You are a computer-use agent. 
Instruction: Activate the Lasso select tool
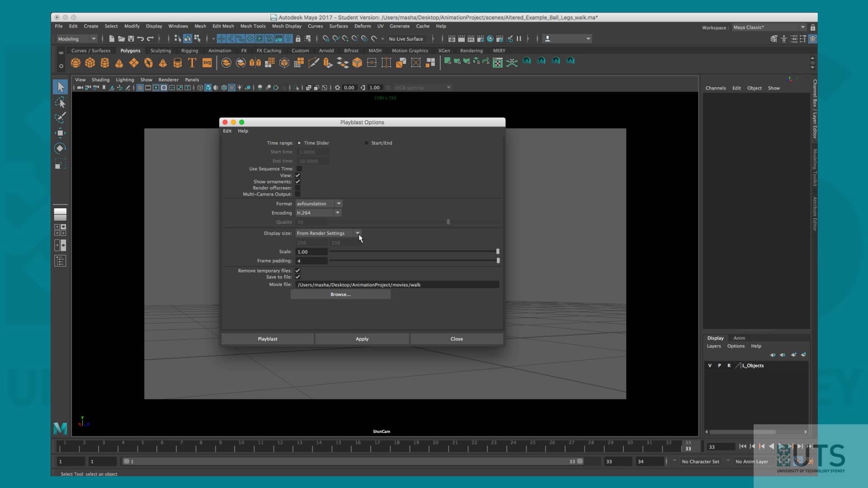click(60, 103)
